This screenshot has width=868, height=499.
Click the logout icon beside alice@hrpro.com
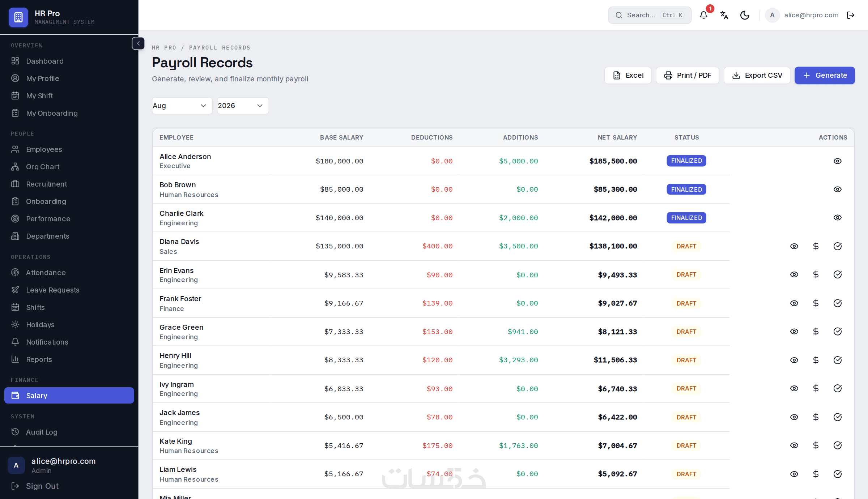tap(851, 15)
